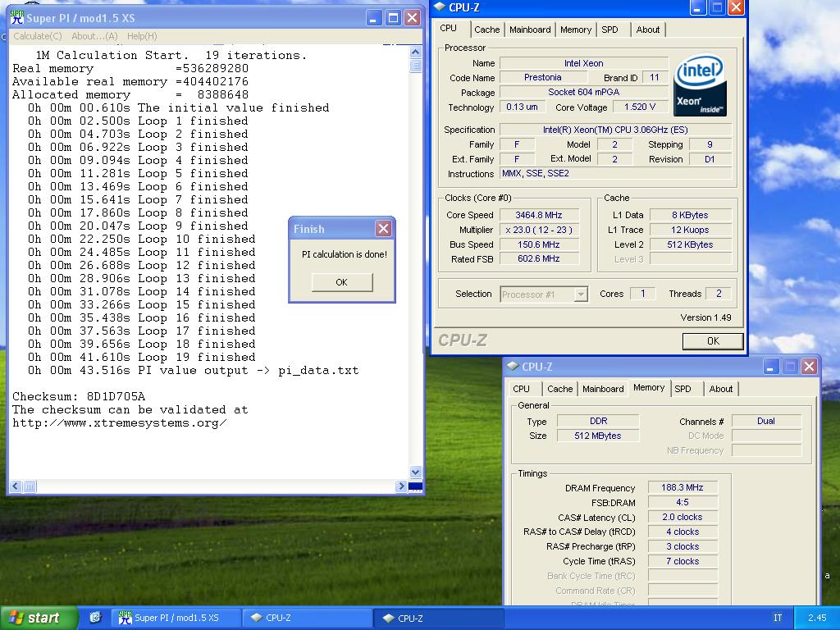Click Super PI horizontal scrollbar left arrow
The image size is (840, 630).
tap(15, 486)
